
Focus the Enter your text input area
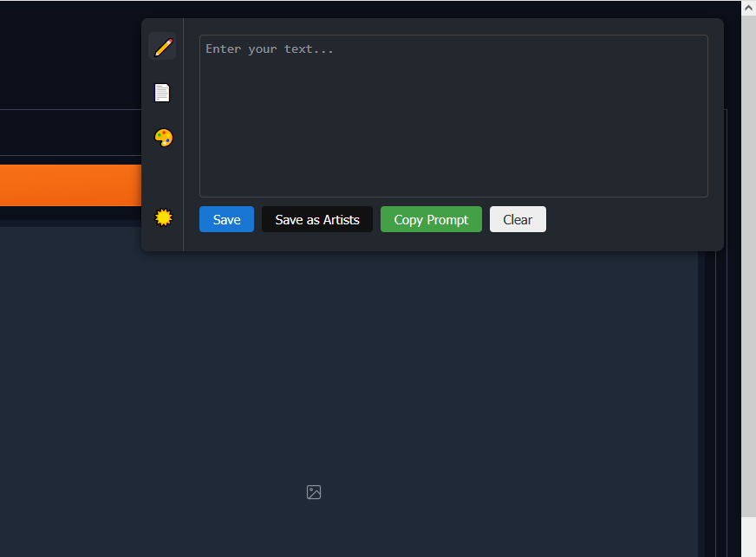[x=453, y=115]
